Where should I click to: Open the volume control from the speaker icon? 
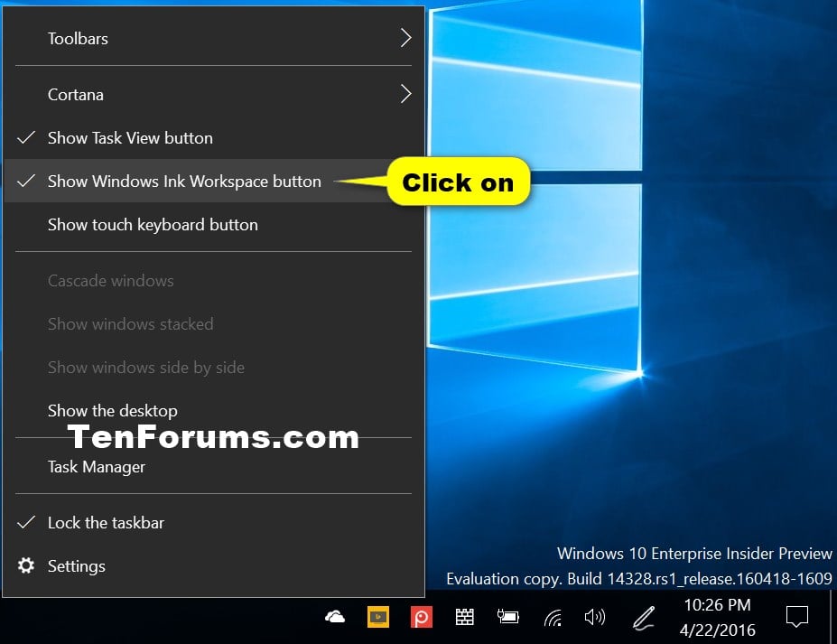click(x=595, y=617)
